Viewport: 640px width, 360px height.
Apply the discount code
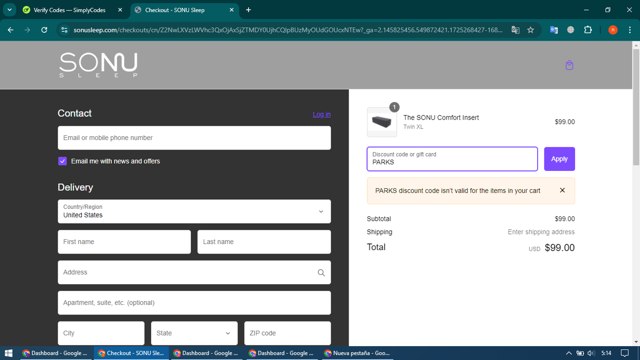coord(559,159)
